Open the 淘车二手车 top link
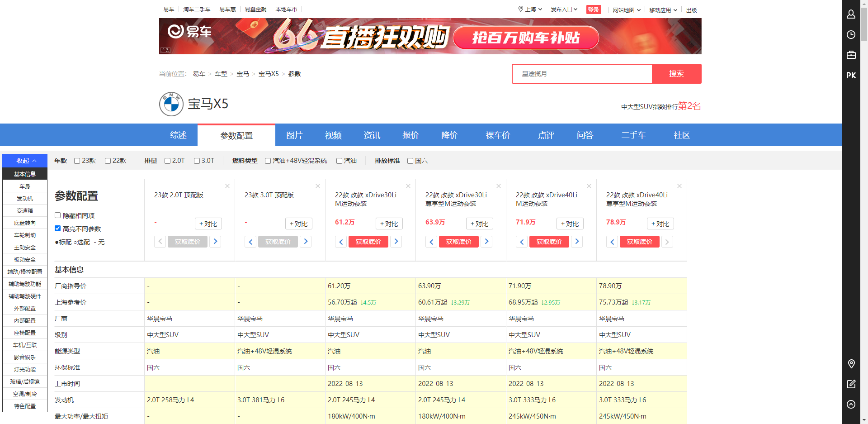Viewport: 868px width, 424px height. (197, 10)
